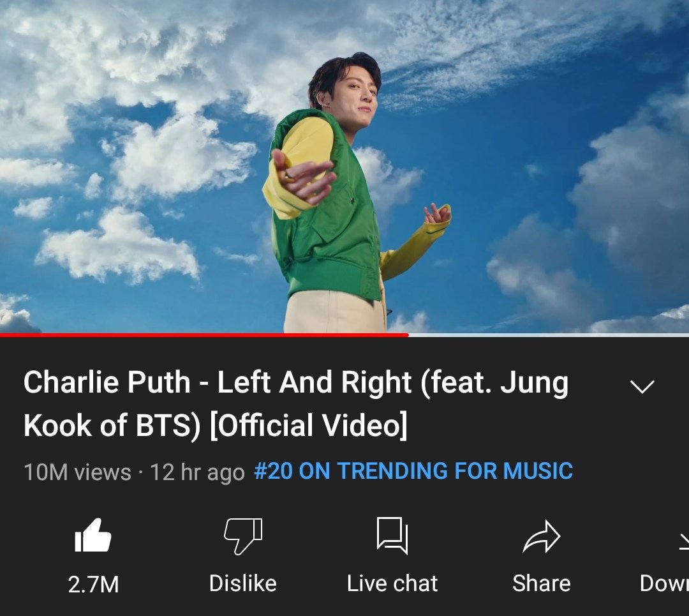Click the playhead at red bar's end
Viewport: 689px width, 616px height.
(408, 335)
